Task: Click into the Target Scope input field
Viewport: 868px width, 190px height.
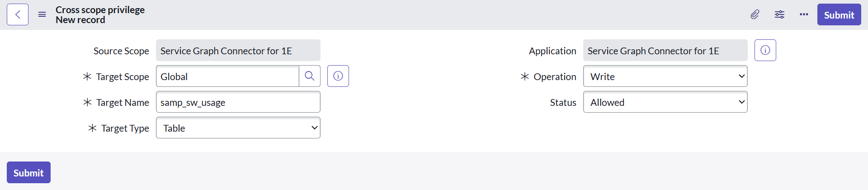Action: pos(227,76)
